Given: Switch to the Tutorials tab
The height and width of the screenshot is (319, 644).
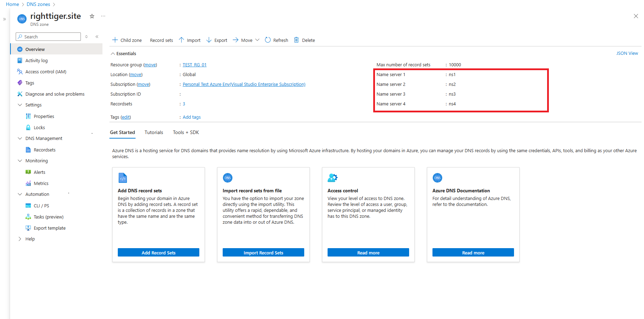Looking at the screenshot, I should 154,132.
